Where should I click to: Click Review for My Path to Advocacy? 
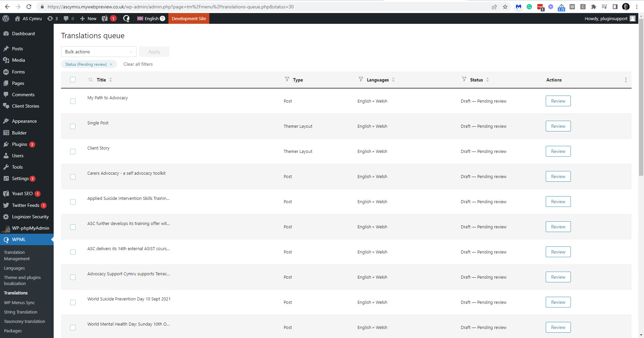(x=558, y=101)
